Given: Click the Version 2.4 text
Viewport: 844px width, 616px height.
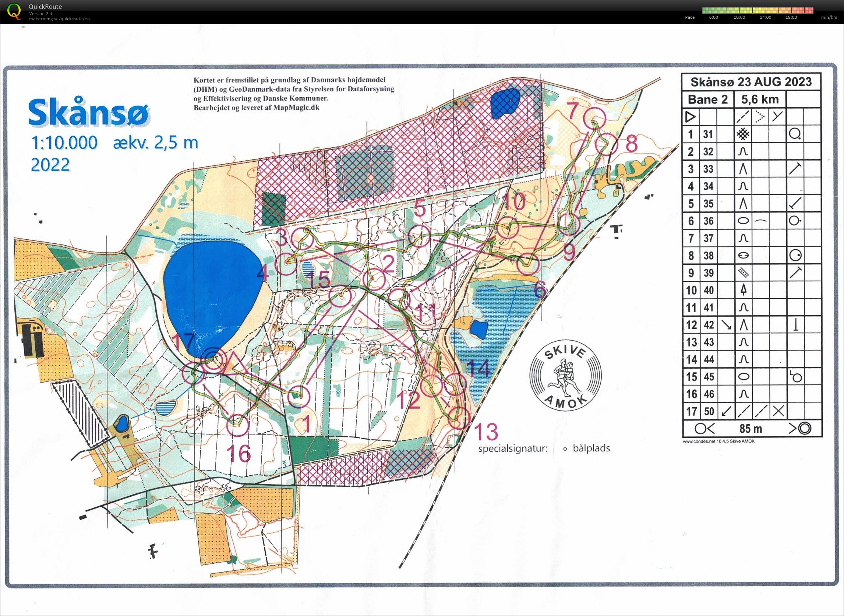Looking at the screenshot, I should coord(40,14).
